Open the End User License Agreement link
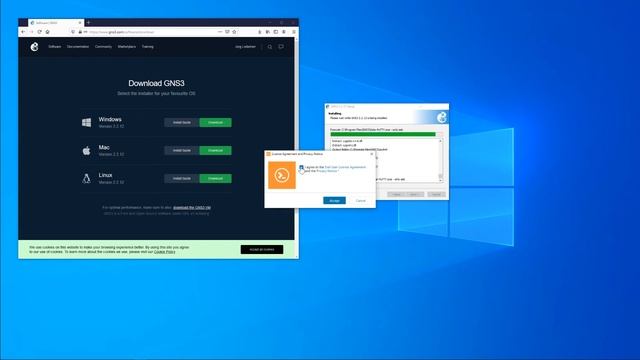Image resolution: width=640 pixels, height=360 pixels. pos(345,167)
